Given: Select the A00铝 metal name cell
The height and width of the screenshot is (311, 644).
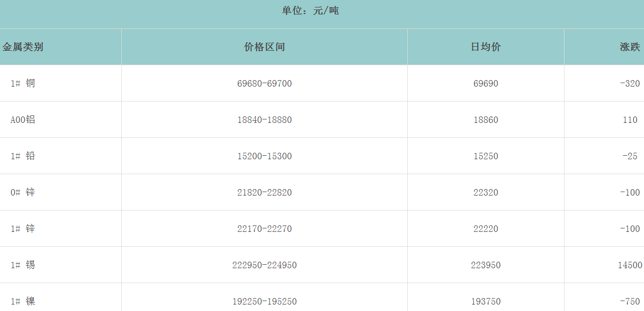Looking at the screenshot, I should (23, 120).
